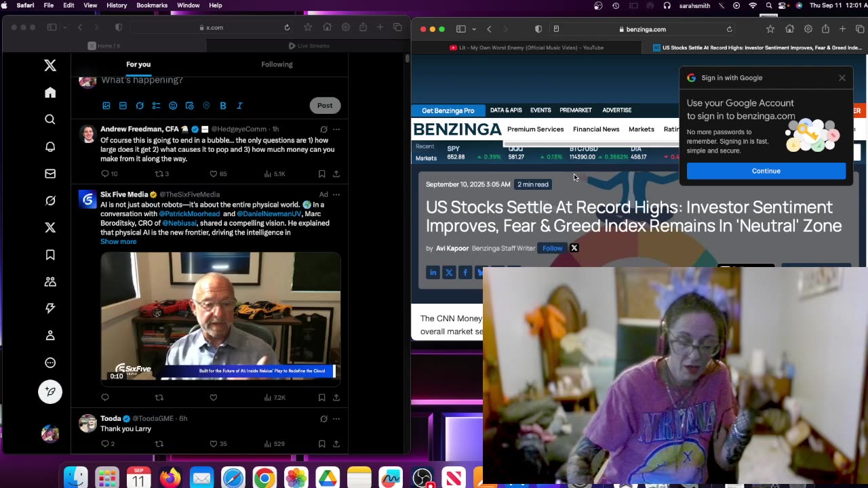Click the x.com page scrollbar
Viewport: 868px width, 488px height.
tap(407, 58)
